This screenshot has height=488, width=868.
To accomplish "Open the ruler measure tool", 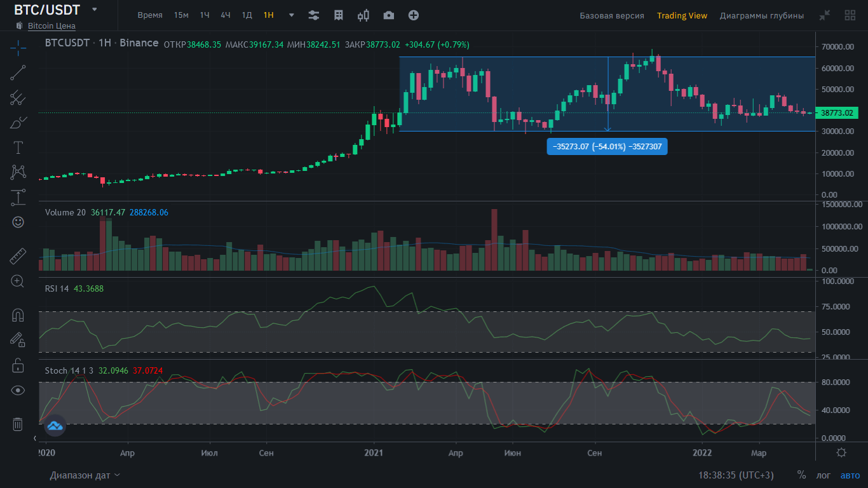I will [x=18, y=256].
